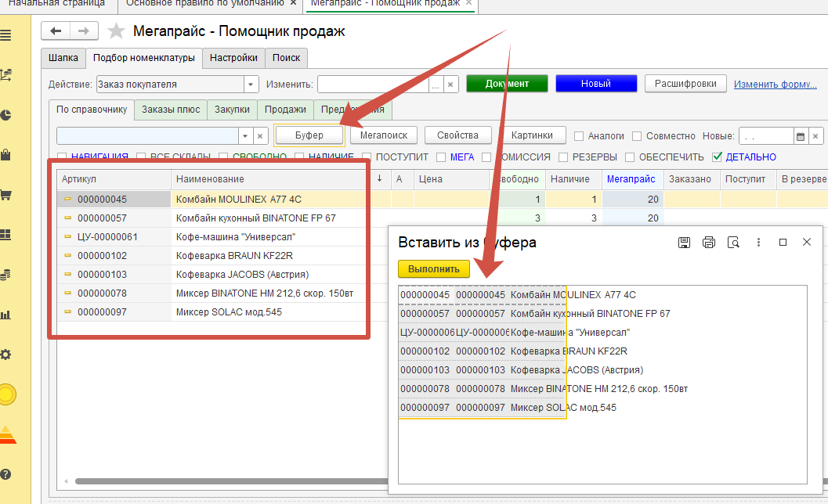Open the calendar picker for the Новые date field
This screenshot has width=828, height=504.
[x=801, y=136]
